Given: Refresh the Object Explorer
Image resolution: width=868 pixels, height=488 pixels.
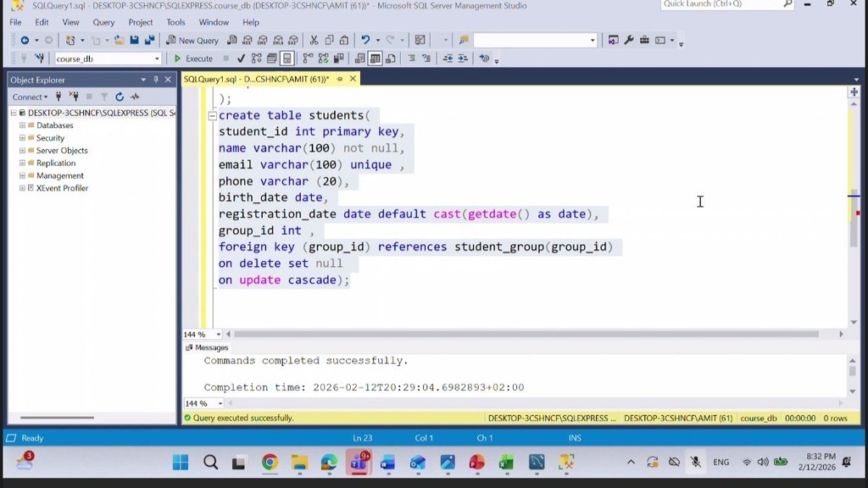Looking at the screenshot, I should [x=120, y=97].
